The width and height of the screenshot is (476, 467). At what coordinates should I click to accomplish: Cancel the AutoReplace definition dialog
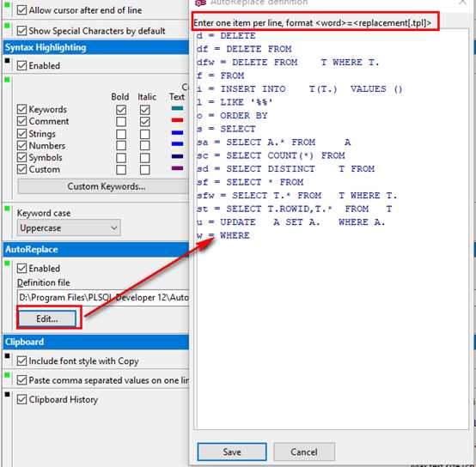pyautogui.click(x=304, y=452)
